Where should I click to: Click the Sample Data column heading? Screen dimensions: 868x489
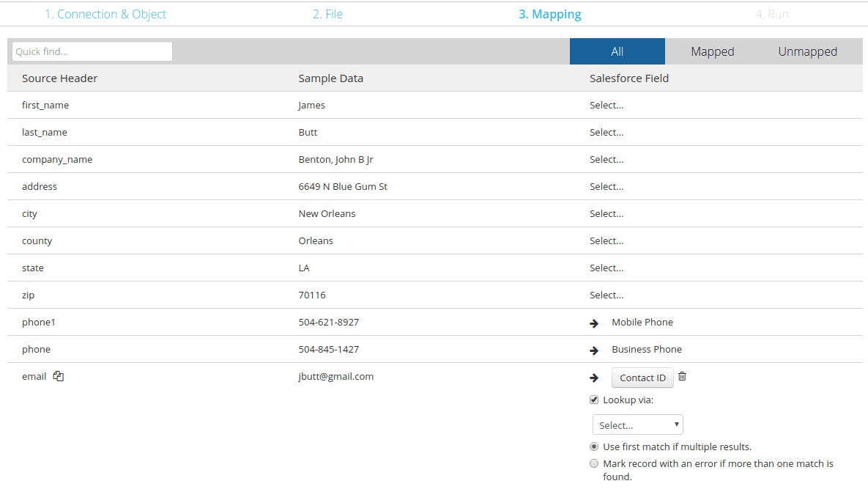[330, 78]
